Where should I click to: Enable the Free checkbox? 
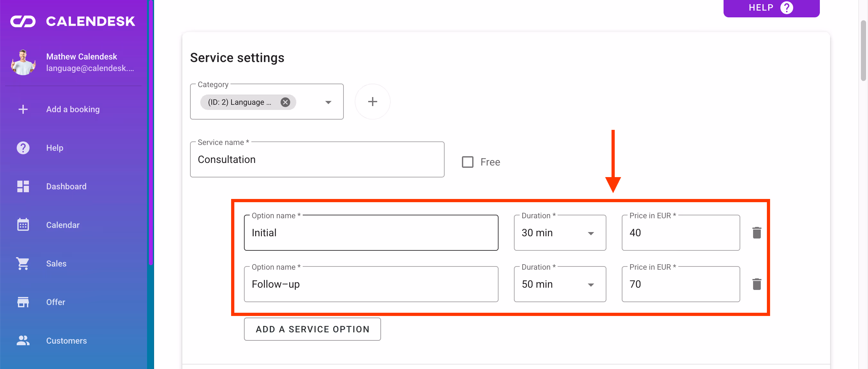click(x=467, y=162)
